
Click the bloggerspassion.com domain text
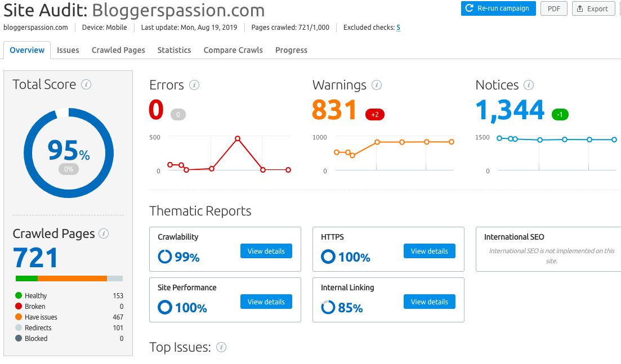[35, 28]
